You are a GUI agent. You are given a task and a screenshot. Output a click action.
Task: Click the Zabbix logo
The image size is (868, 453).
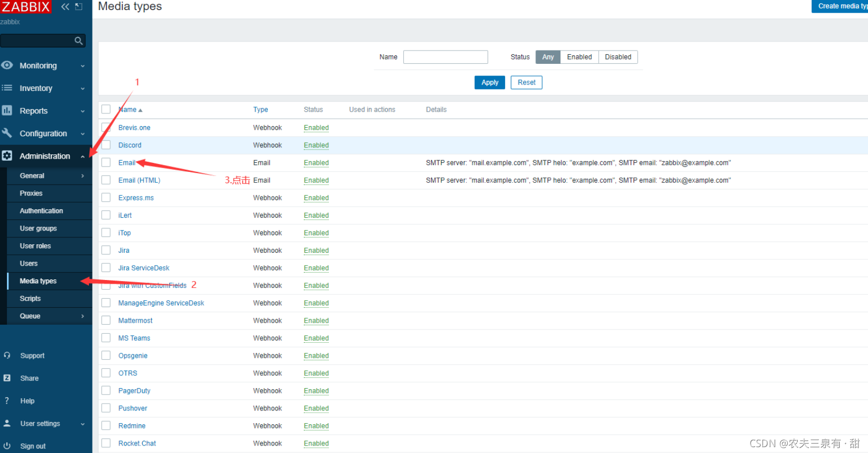(26, 7)
